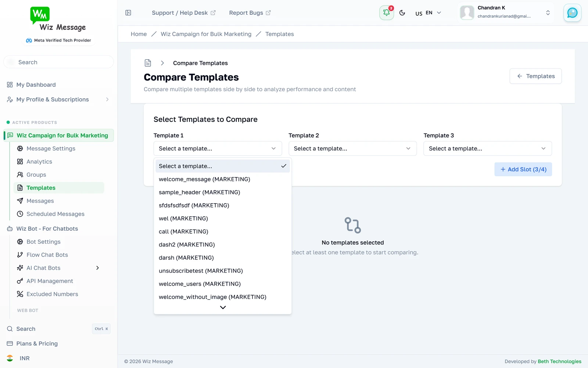Pick welcome_without_image (MARKETING) option

(223, 297)
